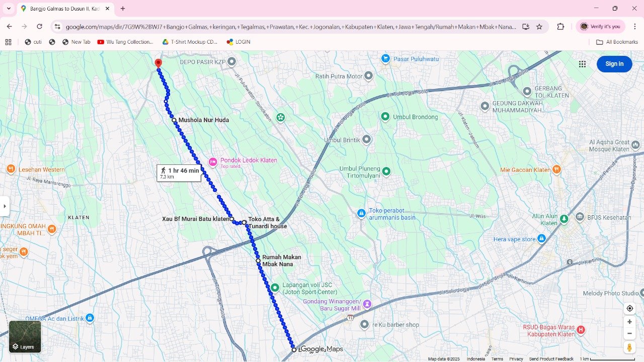Click the red destination pin marker
Image resolution: width=644 pixels, height=362 pixels.
158,63
